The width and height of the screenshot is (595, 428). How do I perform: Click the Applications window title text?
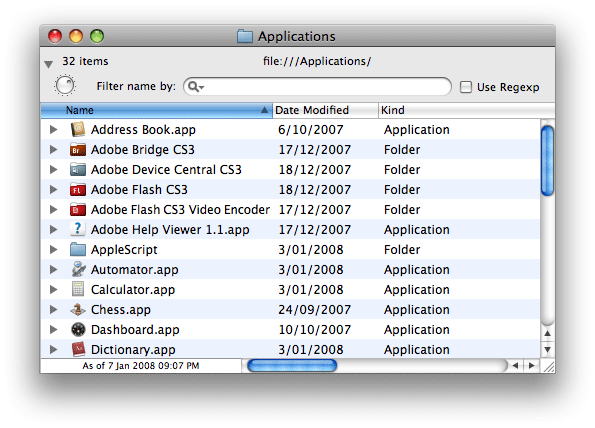pos(297,36)
